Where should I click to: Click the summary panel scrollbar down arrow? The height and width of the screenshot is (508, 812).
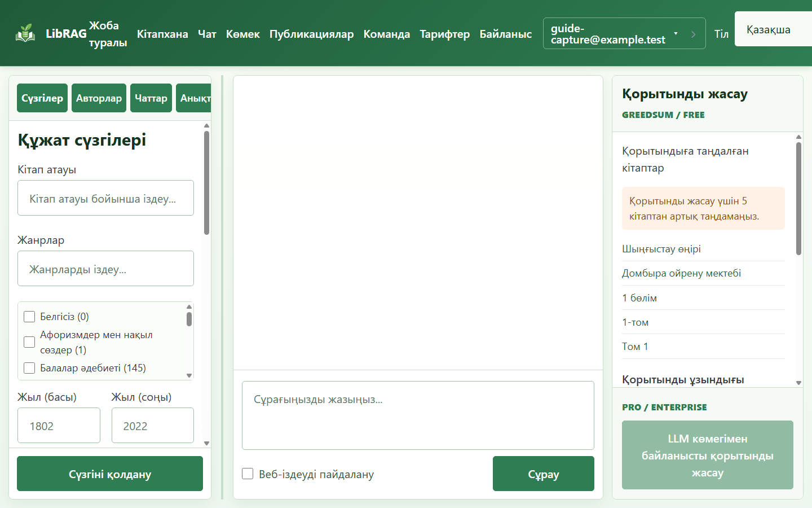798,383
